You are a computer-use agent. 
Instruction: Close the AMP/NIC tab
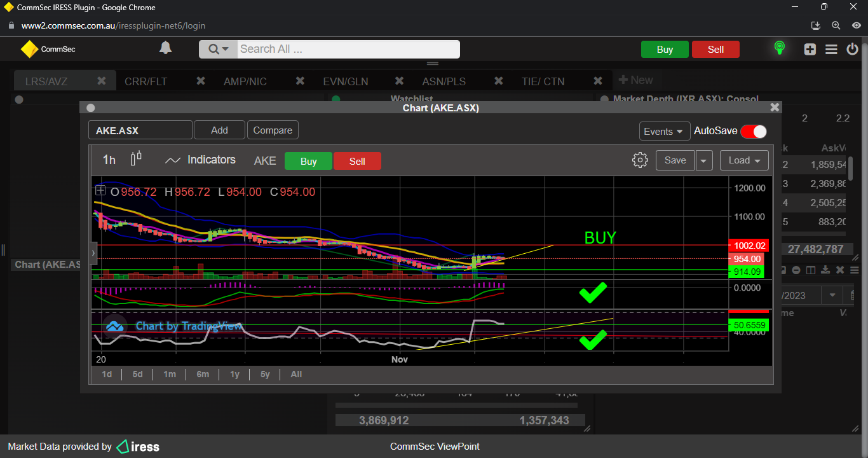click(x=300, y=81)
